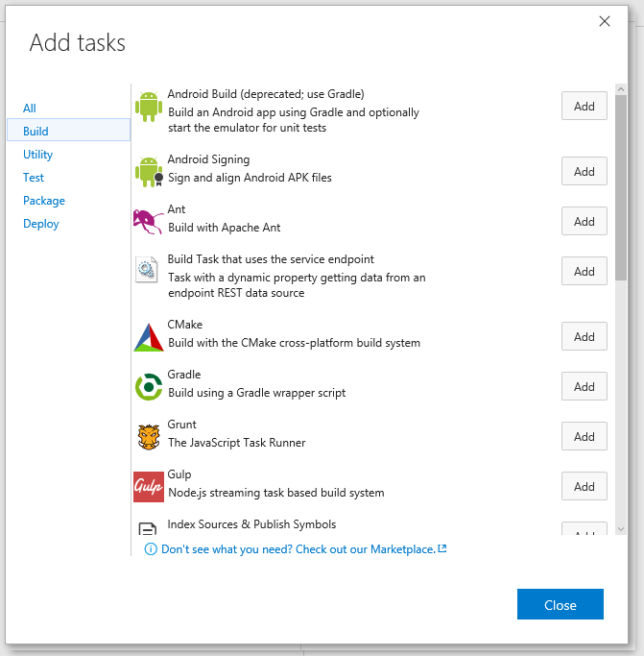The width and height of the screenshot is (644, 656).
Task: Click the 'CMake' task title
Action: pos(185,325)
